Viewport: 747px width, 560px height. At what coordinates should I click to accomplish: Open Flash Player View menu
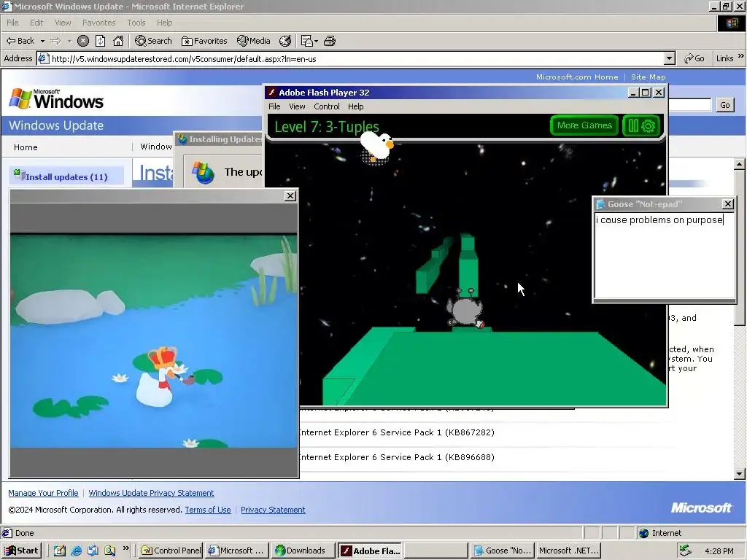click(x=297, y=106)
